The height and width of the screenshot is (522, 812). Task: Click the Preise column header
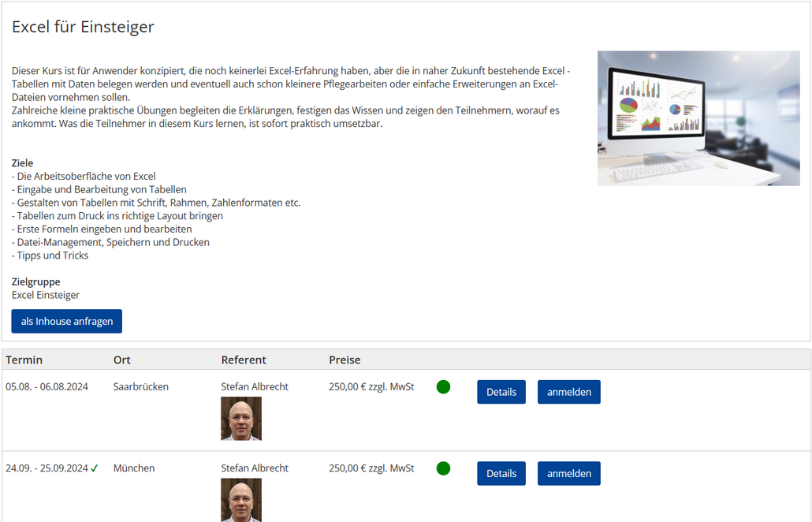[345, 360]
